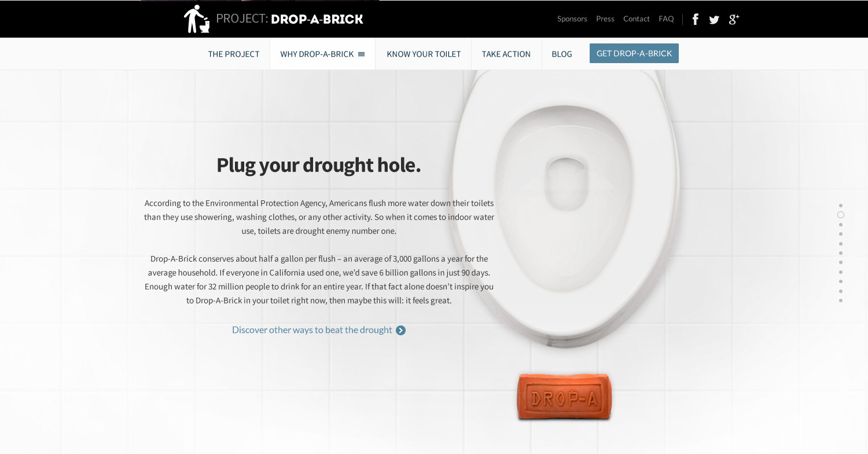Select the currently active ring section dot
This screenshot has width=868, height=454.
(841, 215)
